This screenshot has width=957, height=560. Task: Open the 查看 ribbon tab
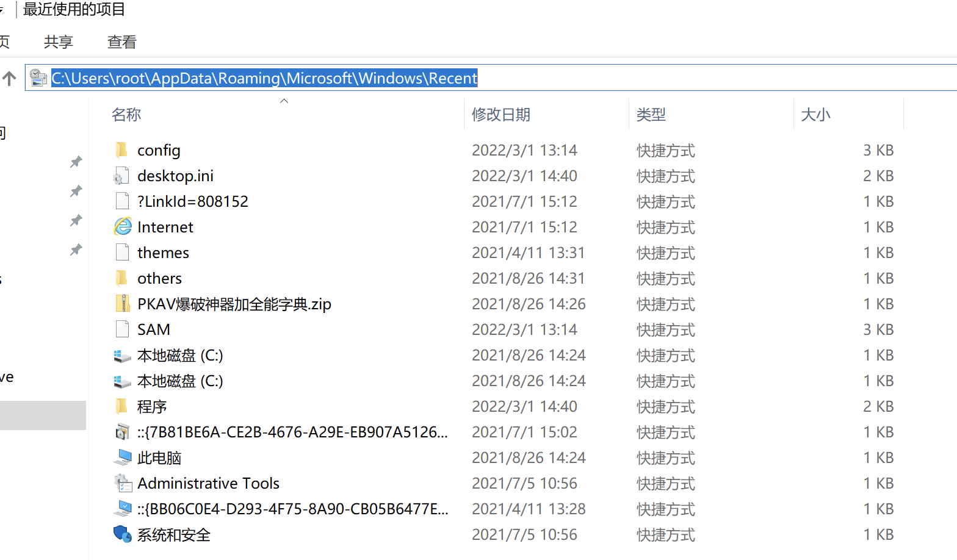pyautogui.click(x=122, y=42)
